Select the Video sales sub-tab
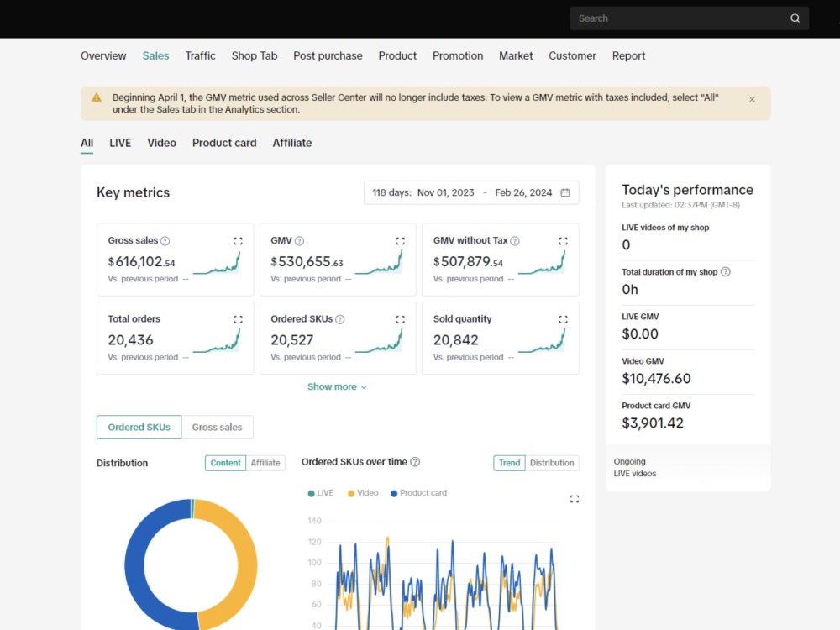The height and width of the screenshot is (630, 840). pos(162,143)
